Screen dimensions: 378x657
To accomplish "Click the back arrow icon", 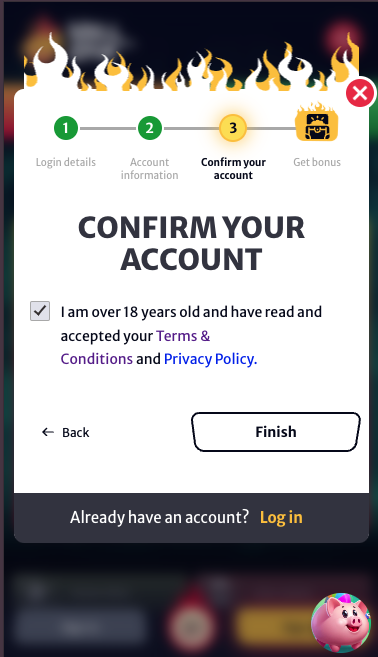I will coord(48,432).
